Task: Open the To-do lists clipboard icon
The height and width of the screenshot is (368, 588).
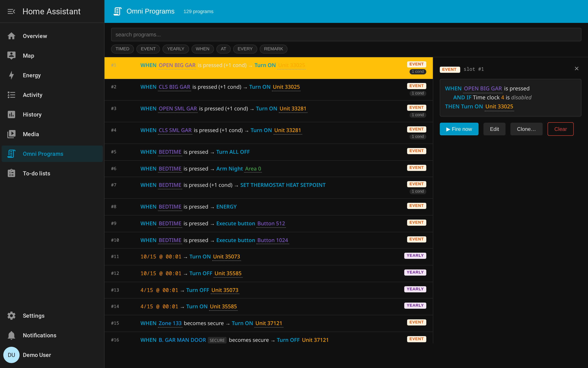Action: point(11,174)
